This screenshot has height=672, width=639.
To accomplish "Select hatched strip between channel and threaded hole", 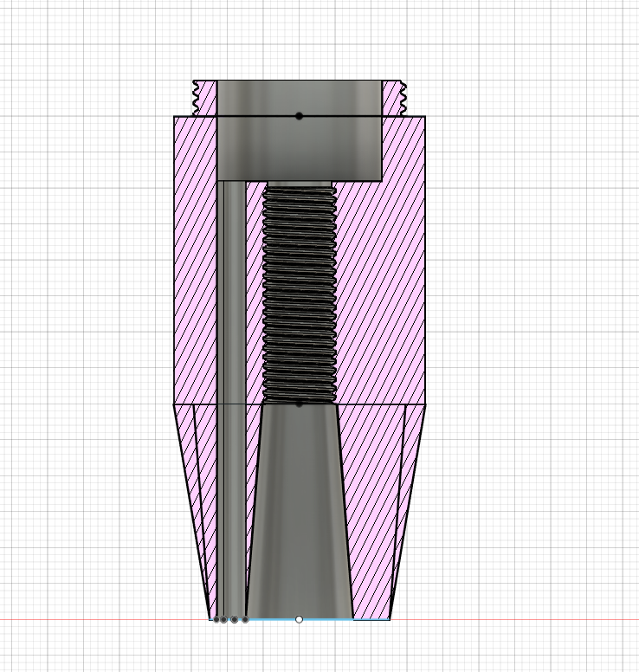I will (x=255, y=294).
